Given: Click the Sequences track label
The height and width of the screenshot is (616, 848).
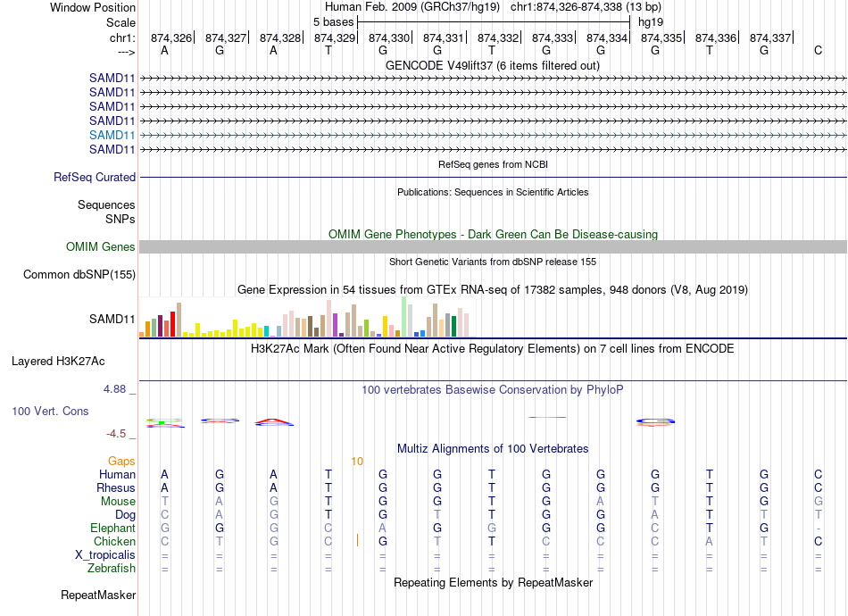Looking at the screenshot, I should point(106,205).
